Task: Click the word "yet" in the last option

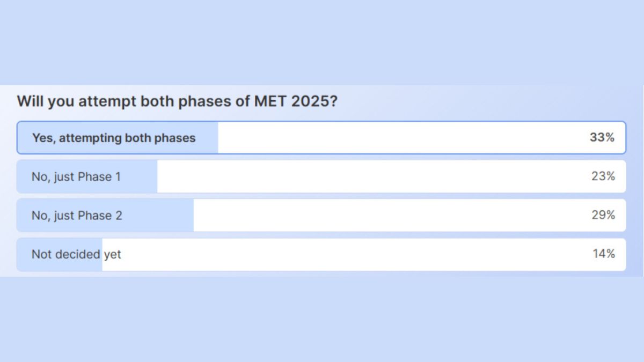Action: pyautogui.click(x=113, y=254)
